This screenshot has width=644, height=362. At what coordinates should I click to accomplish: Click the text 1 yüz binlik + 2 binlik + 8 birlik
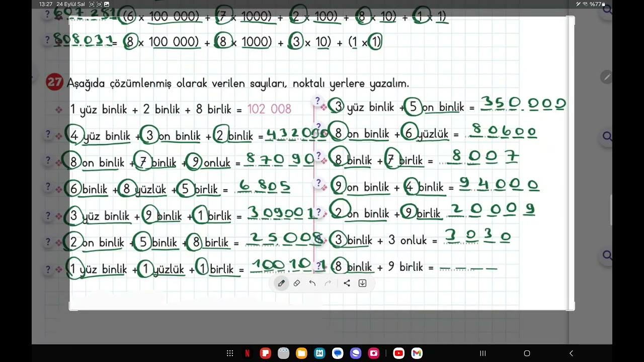(x=151, y=109)
